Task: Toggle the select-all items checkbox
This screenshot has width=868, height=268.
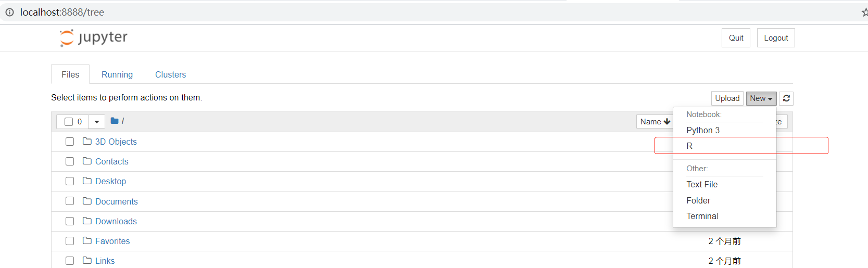Action: tap(69, 122)
